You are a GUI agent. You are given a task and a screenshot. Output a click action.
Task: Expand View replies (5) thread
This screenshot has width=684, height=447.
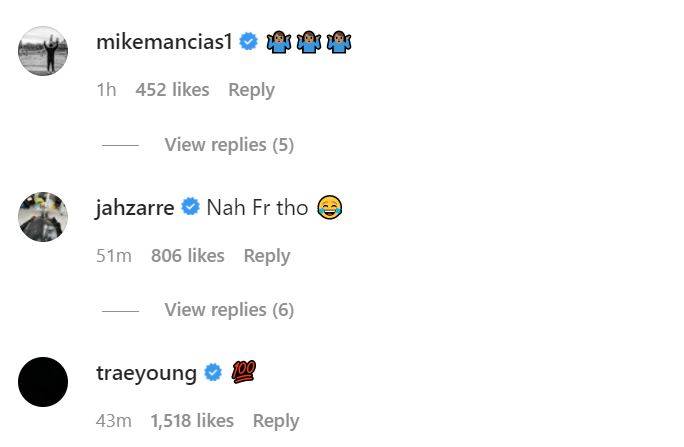coord(229,145)
